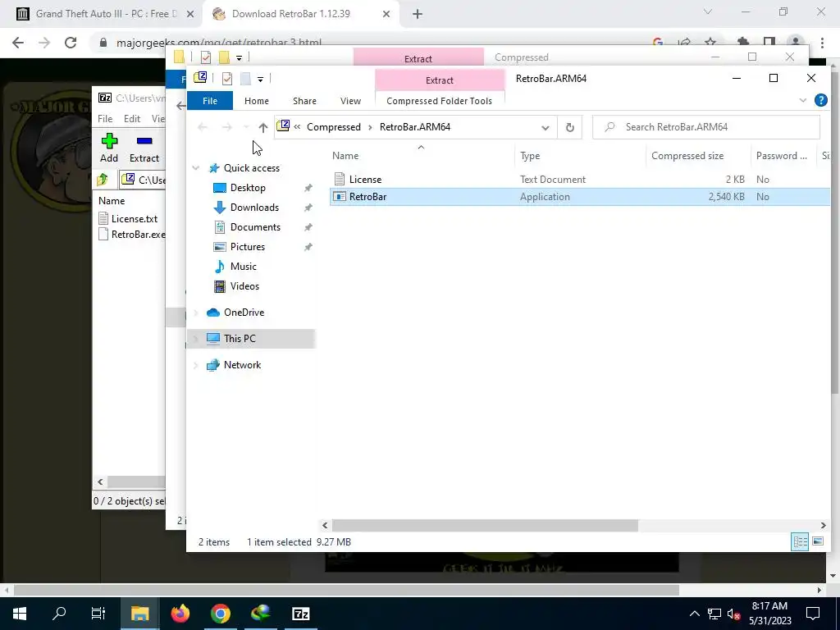Open Task View on the taskbar
The image size is (840, 630).
point(98,614)
